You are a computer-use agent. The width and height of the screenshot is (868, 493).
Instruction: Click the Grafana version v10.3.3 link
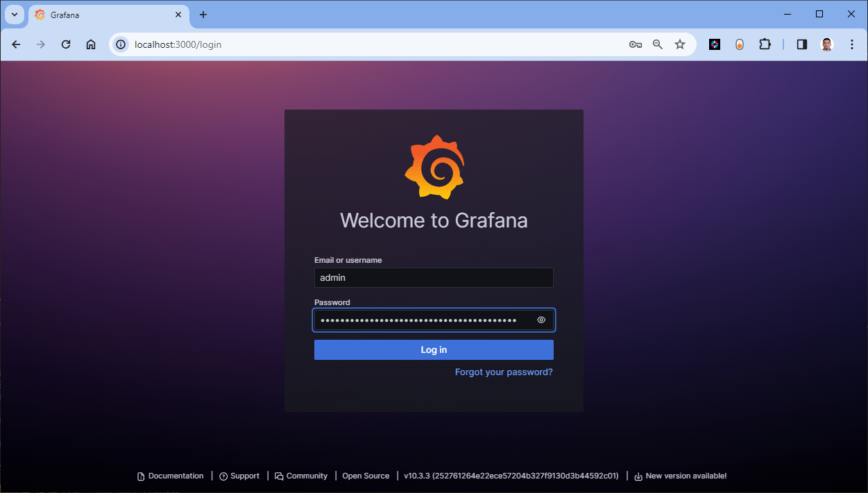pyautogui.click(x=511, y=476)
